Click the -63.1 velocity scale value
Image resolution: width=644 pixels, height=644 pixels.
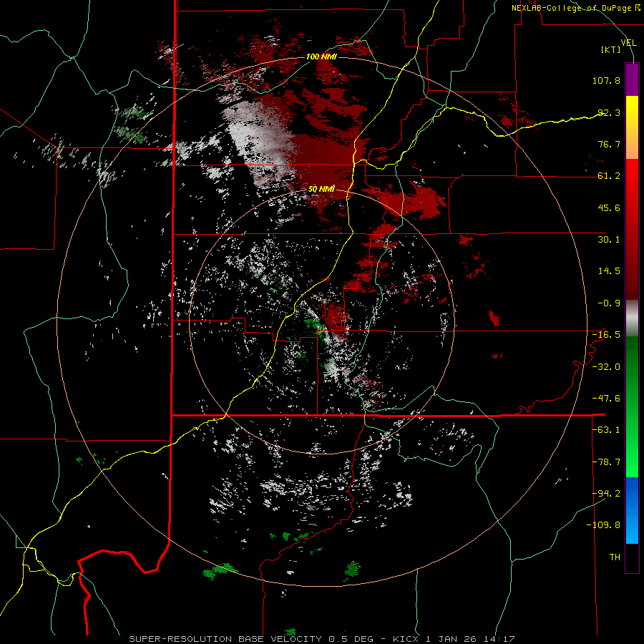point(606,430)
